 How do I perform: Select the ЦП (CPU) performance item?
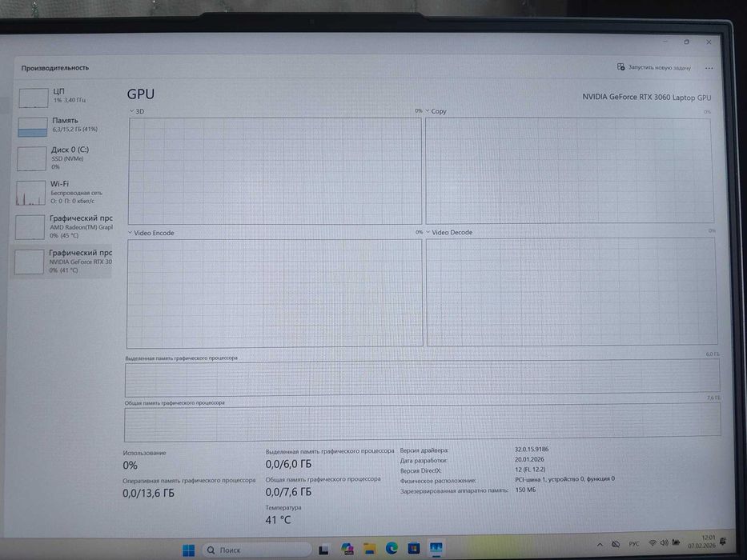[x=64, y=97]
